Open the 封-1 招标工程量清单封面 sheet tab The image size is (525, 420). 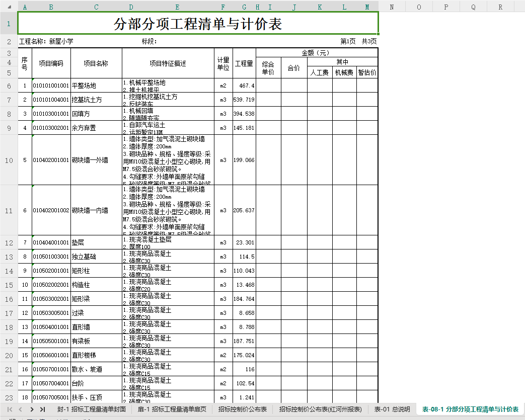tap(92, 409)
